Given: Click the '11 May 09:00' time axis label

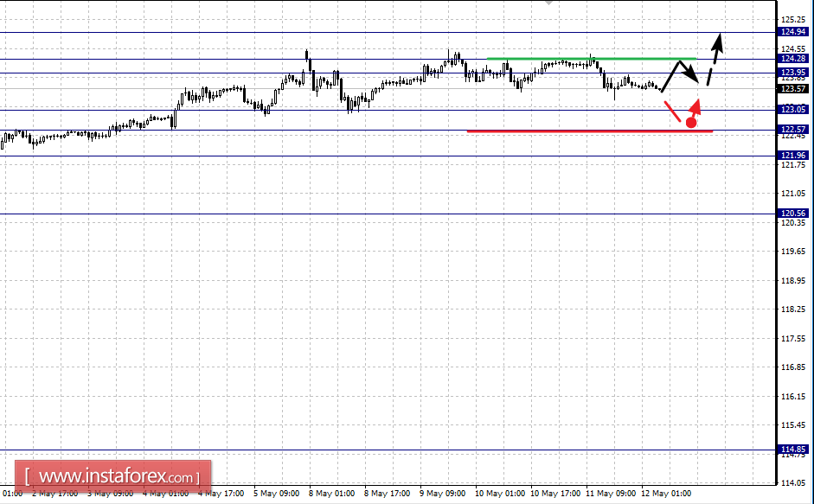Looking at the screenshot, I should [611, 494].
